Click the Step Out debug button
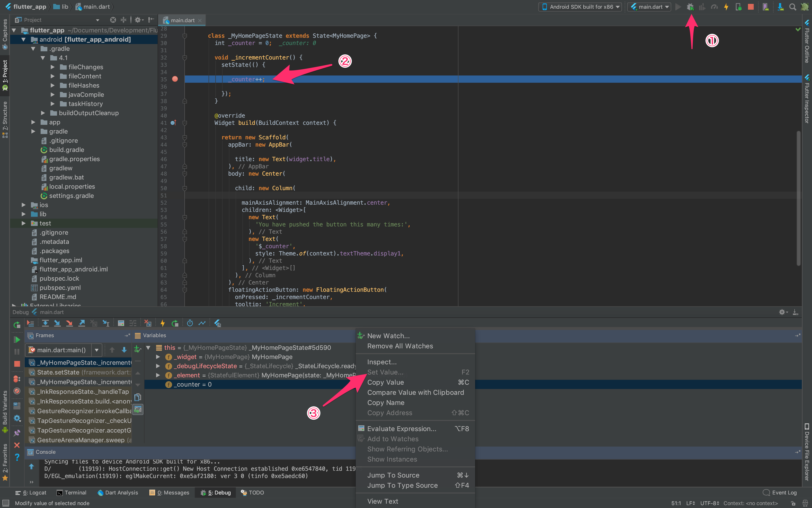Viewport: 812px width, 508px height. pyautogui.click(x=81, y=323)
